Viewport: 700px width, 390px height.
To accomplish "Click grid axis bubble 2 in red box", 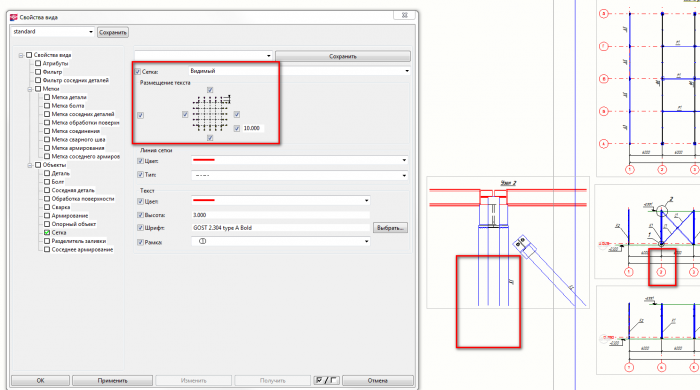I will click(662, 272).
